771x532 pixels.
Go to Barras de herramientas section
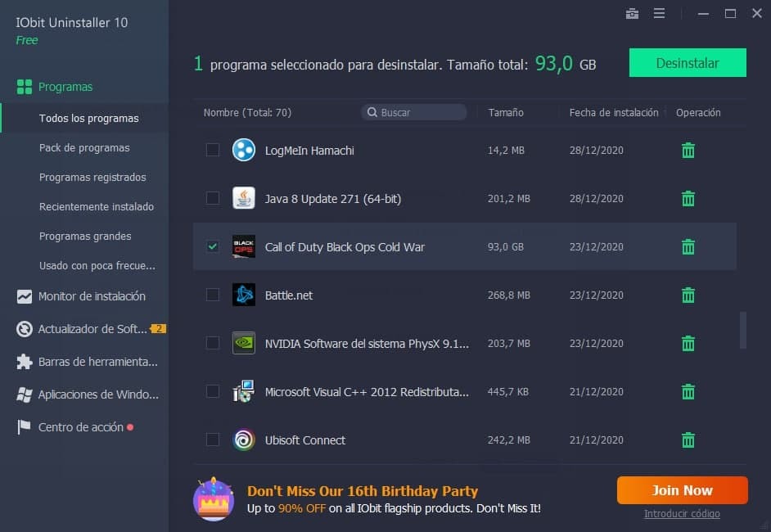[x=98, y=362]
